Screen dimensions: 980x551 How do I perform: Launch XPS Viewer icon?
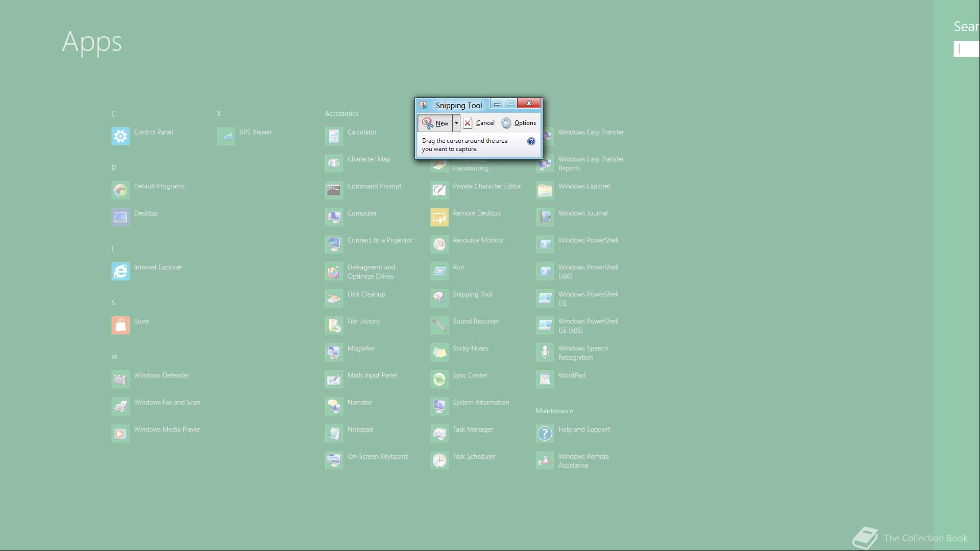(x=226, y=136)
